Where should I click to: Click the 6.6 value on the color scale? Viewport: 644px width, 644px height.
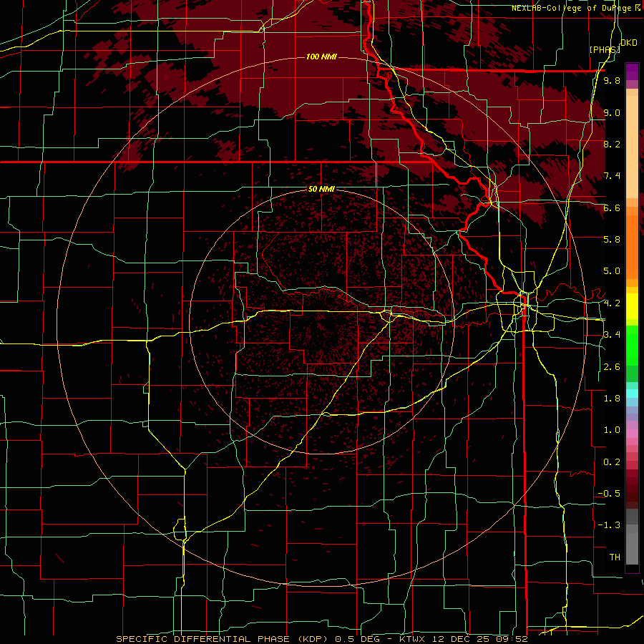[x=612, y=208]
